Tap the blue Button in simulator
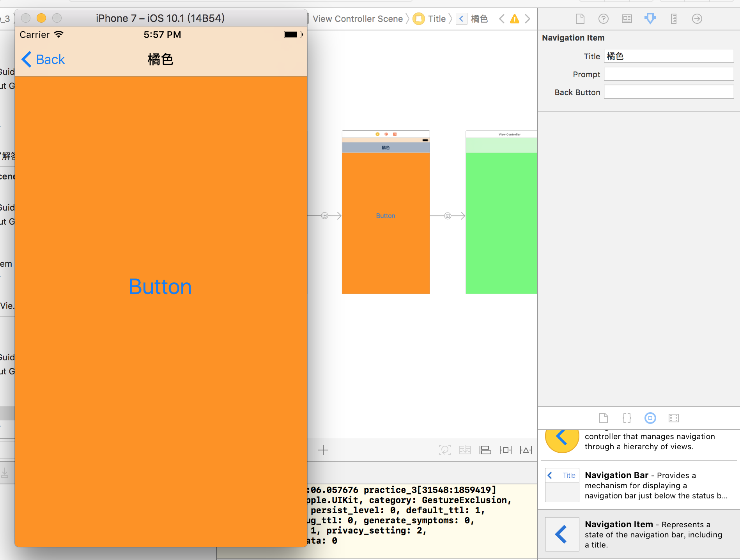Image resolution: width=740 pixels, height=560 pixels. coord(160,287)
